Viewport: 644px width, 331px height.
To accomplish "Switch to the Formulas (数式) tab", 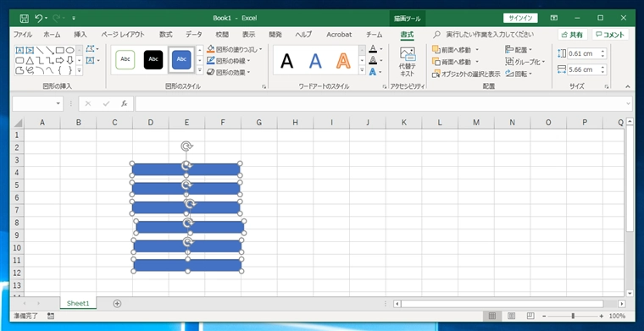I will [166, 35].
